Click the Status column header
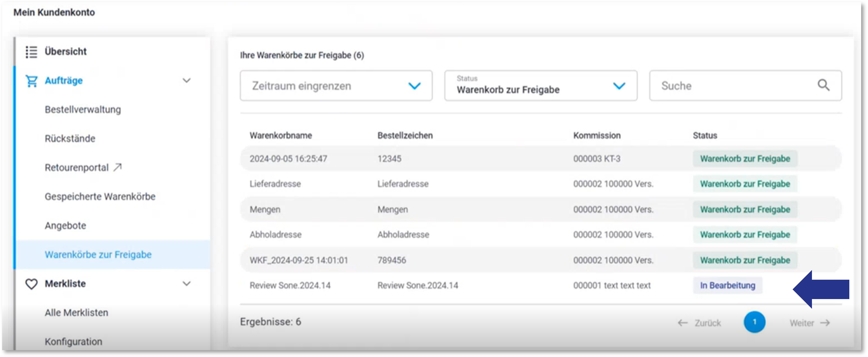868x357 pixels. tap(705, 136)
